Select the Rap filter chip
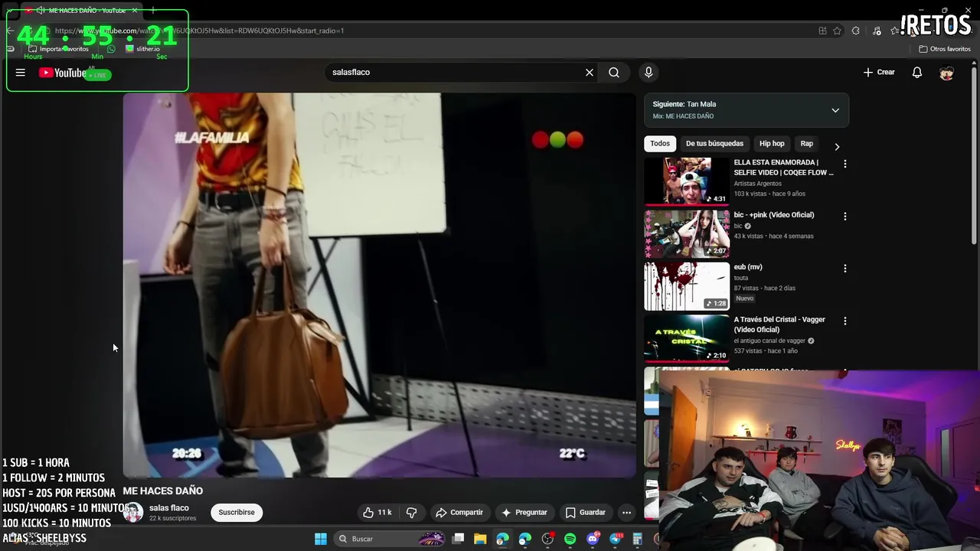 [x=806, y=144]
